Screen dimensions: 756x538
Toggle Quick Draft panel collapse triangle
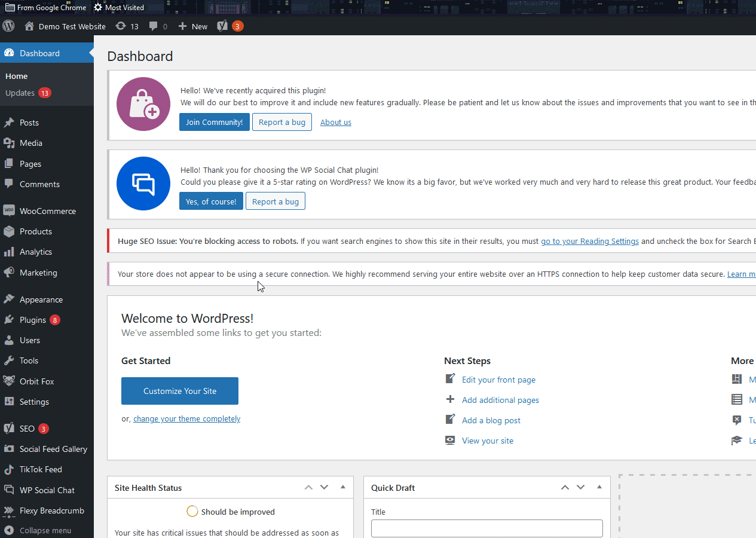click(599, 487)
